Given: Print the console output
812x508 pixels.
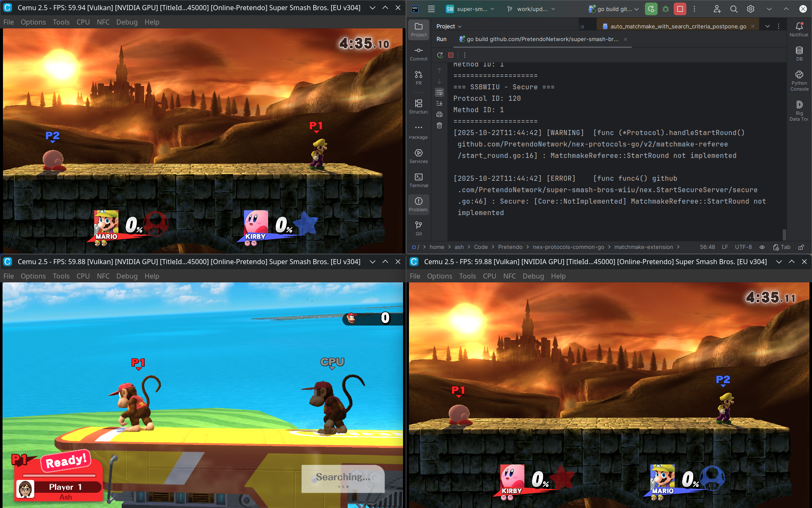Looking at the screenshot, I should pos(439,114).
